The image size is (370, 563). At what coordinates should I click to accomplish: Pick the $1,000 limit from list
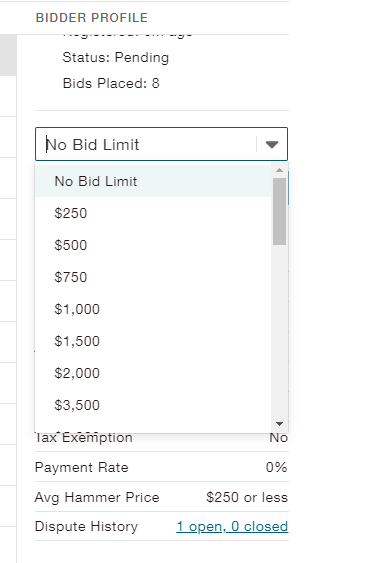(x=153, y=309)
